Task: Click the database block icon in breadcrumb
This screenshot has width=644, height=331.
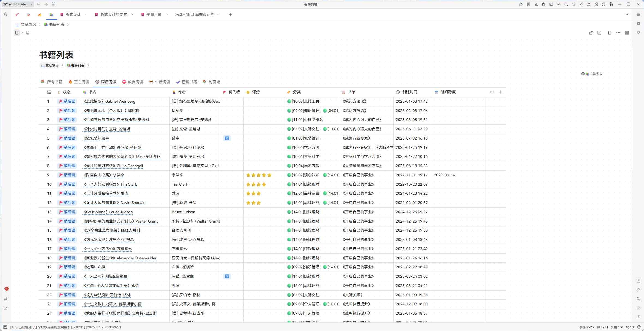Action: point(28,33)
